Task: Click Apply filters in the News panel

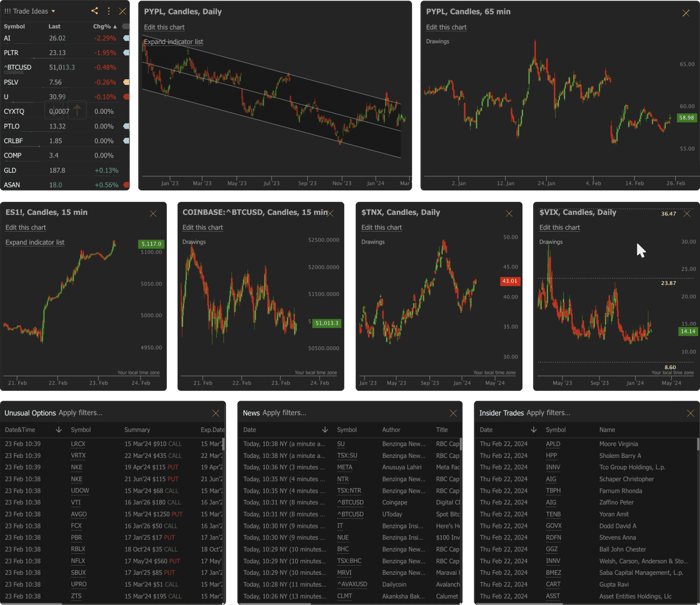Action: click(285, 412)
